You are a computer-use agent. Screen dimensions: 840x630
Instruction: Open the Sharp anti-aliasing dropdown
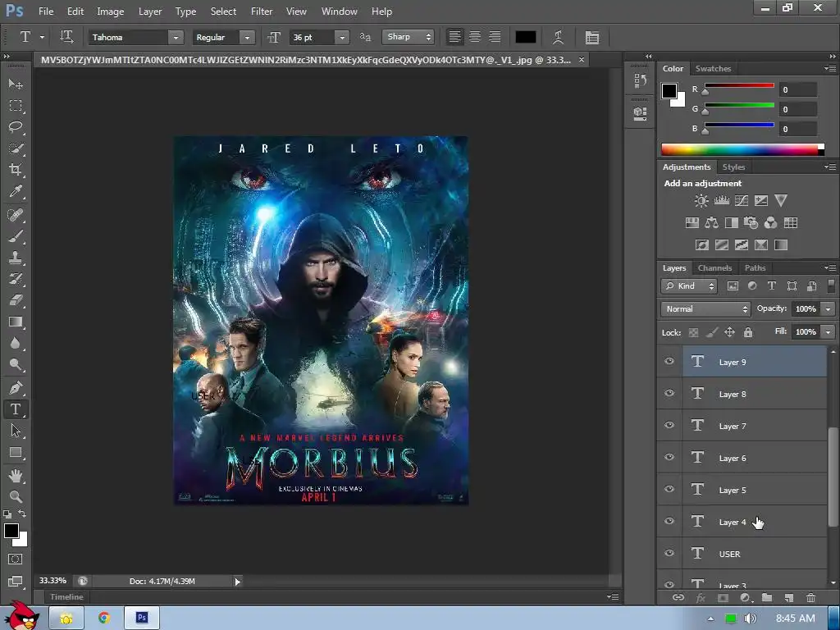click(409, 36)
